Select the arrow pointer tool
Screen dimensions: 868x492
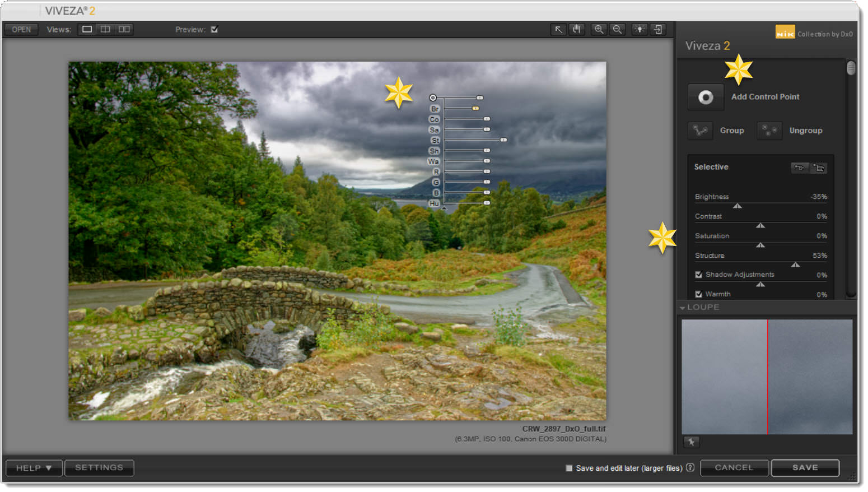tap(558, 30)
